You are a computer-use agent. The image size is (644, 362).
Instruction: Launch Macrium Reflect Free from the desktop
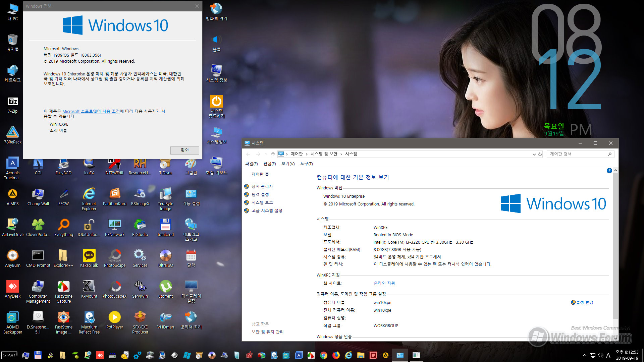point(89,322)
